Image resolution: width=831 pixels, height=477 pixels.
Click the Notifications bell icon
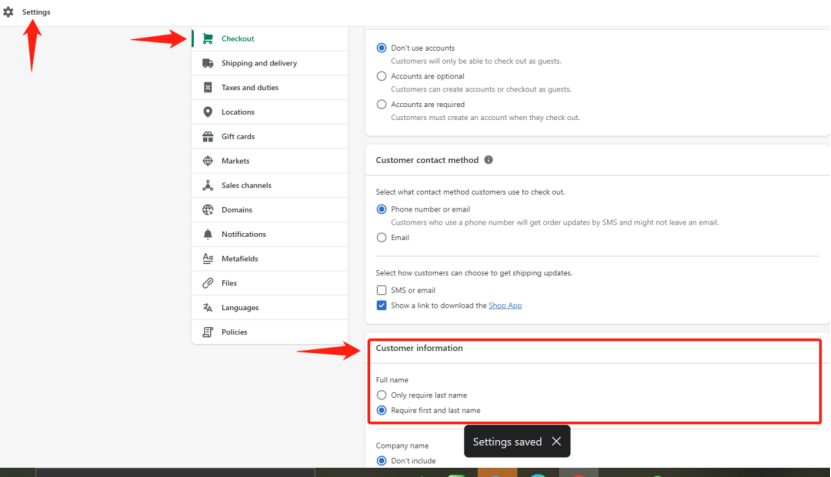pos(208,234)
